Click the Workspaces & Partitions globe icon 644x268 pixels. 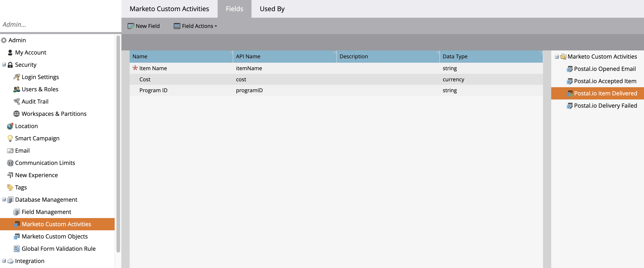(x=17, y=114)
